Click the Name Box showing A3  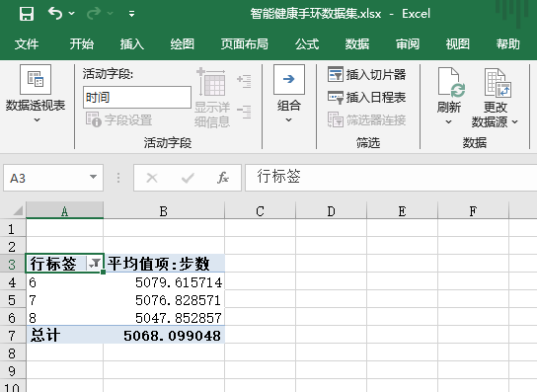[46, 178]
